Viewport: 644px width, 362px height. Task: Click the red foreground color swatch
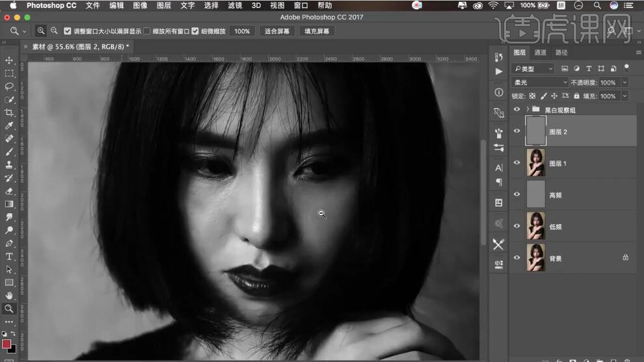(x=7, y=344)
